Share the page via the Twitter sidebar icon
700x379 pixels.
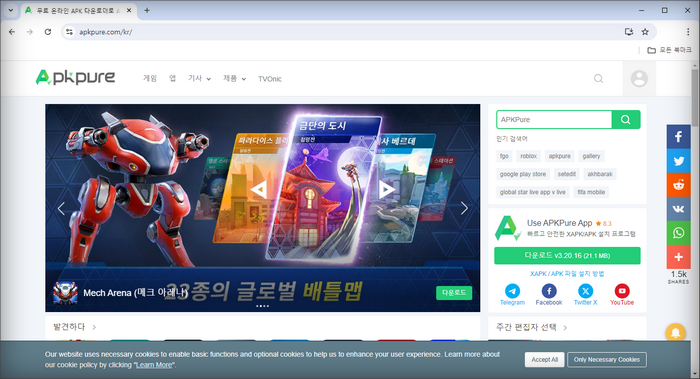(678, 161)
